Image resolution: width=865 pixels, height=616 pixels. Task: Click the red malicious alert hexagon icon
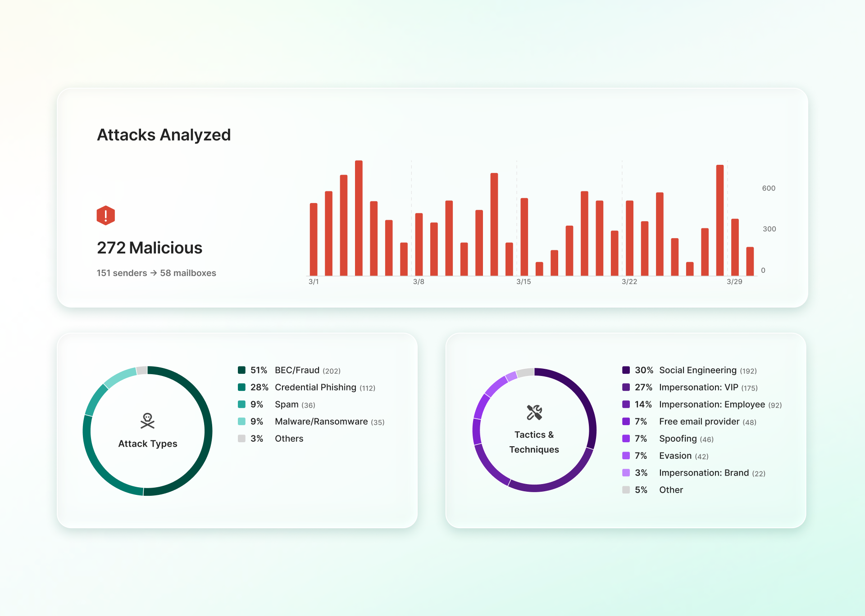click(105, 215)
